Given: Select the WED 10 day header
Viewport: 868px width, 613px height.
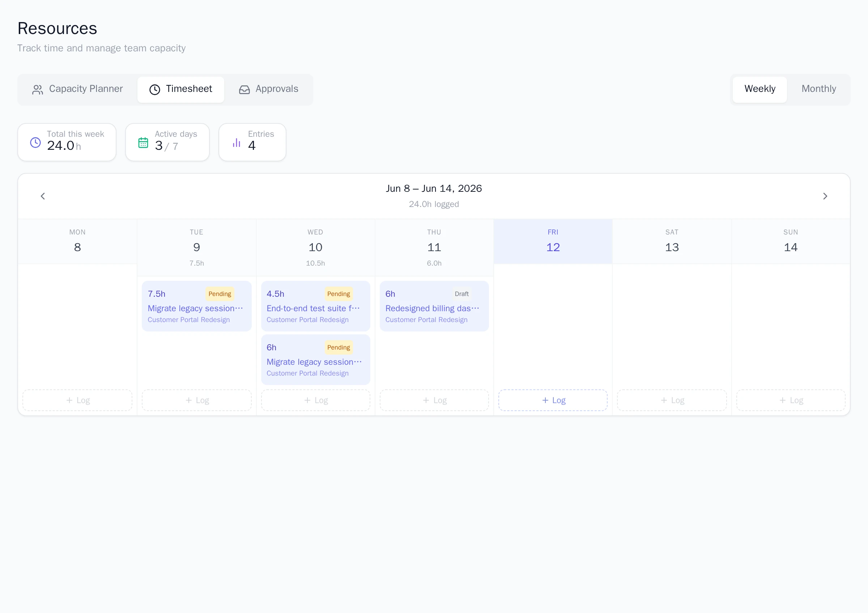Looking at the screenshot, I should tap(316, 247).
